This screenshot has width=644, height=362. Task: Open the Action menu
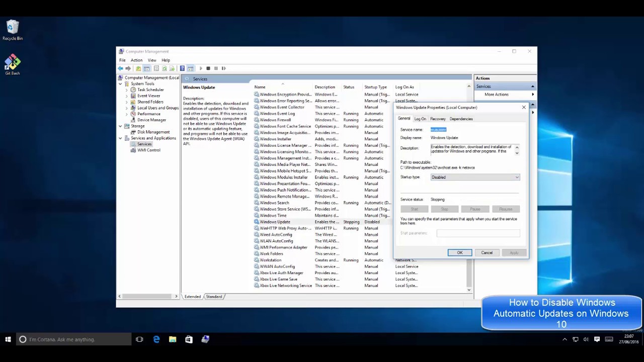tap(136, 60)
